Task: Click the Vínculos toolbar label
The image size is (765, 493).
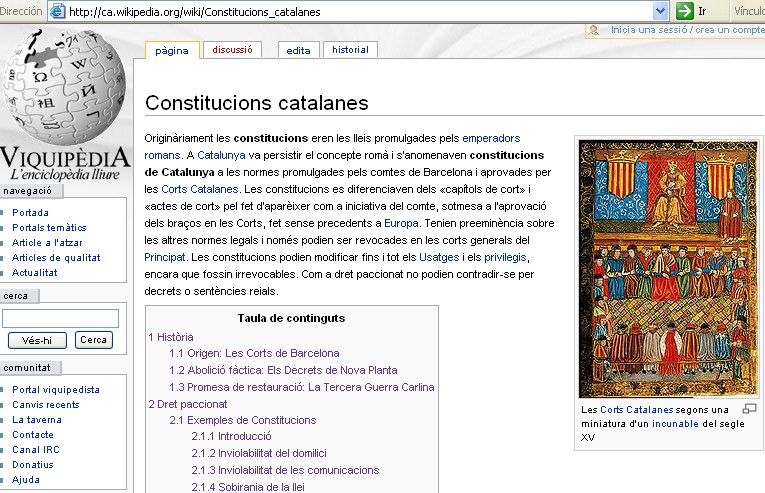Action: [749, 11]
